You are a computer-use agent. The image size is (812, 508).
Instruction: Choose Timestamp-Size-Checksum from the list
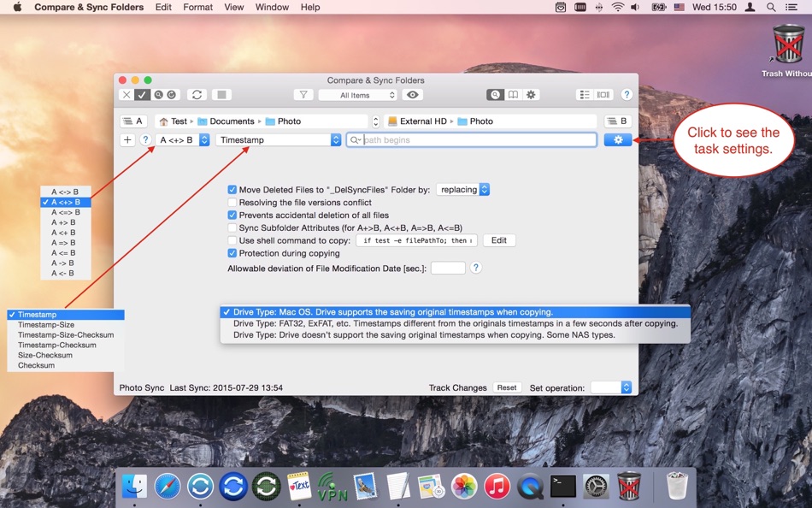66,335
